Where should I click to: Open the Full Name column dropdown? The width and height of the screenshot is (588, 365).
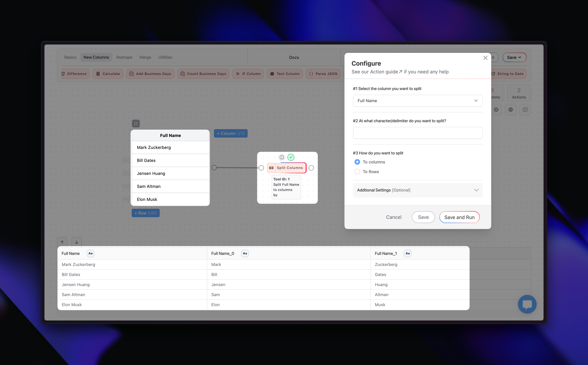click(417, 101)
